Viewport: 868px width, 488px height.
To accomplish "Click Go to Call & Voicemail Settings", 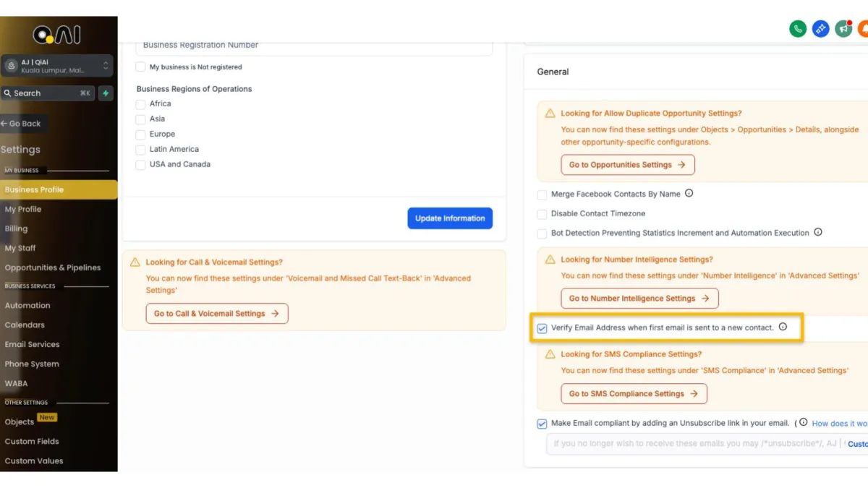I will tap(217, 314).
